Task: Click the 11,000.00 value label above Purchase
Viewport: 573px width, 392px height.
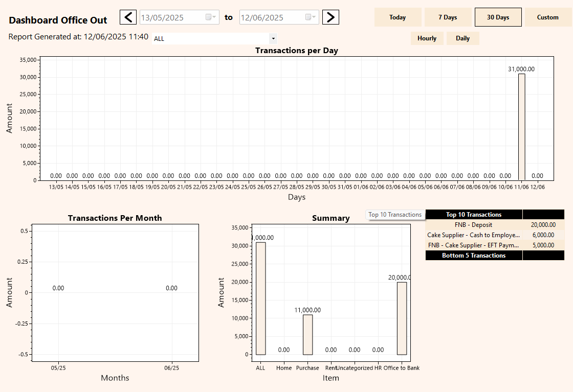Action: (x=307, y=310)
